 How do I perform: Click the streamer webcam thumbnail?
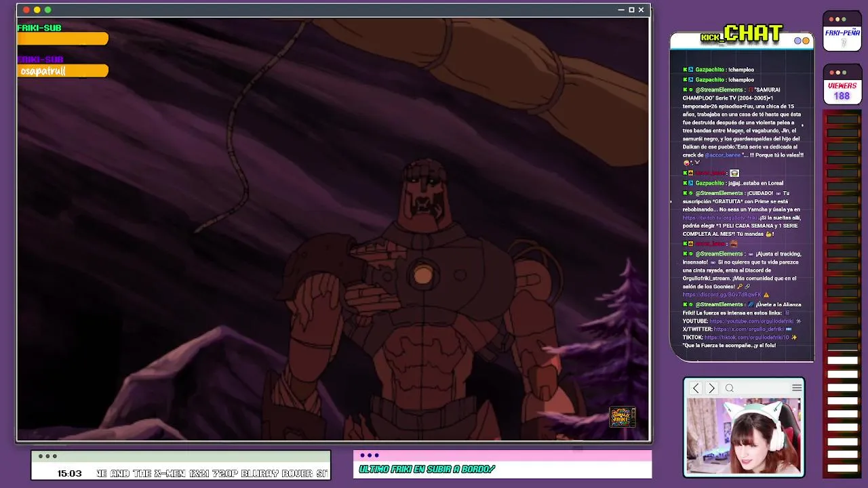(x=744, y=436)
